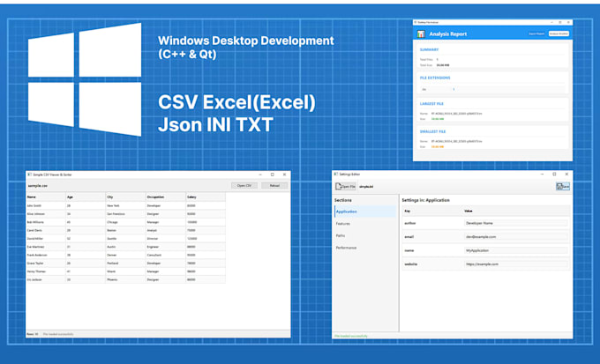The width and height of the screenshot is (600, 364).
Task: Select Frank Anderson cell in CSV table
Action: (46, 255)
